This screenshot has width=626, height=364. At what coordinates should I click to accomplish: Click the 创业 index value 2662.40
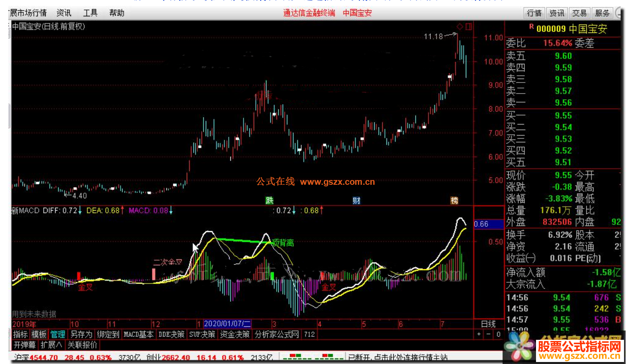point(176,358)
